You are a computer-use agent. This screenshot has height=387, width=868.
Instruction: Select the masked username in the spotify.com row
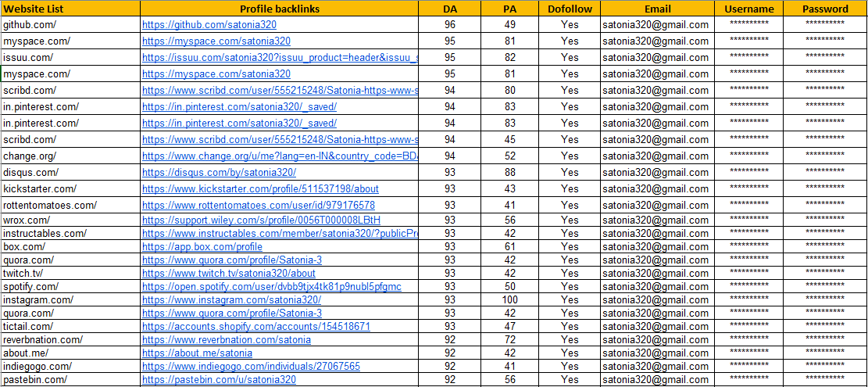click(749, 287)
